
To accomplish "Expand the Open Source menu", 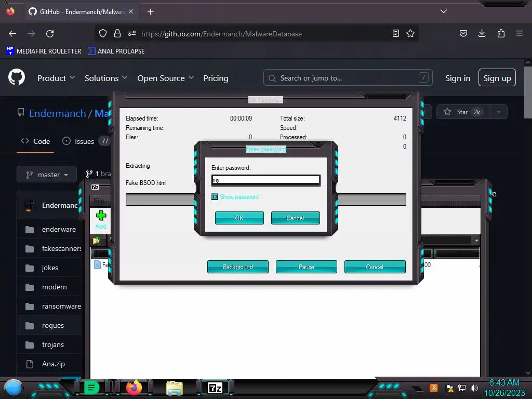I will coord(166,78).
